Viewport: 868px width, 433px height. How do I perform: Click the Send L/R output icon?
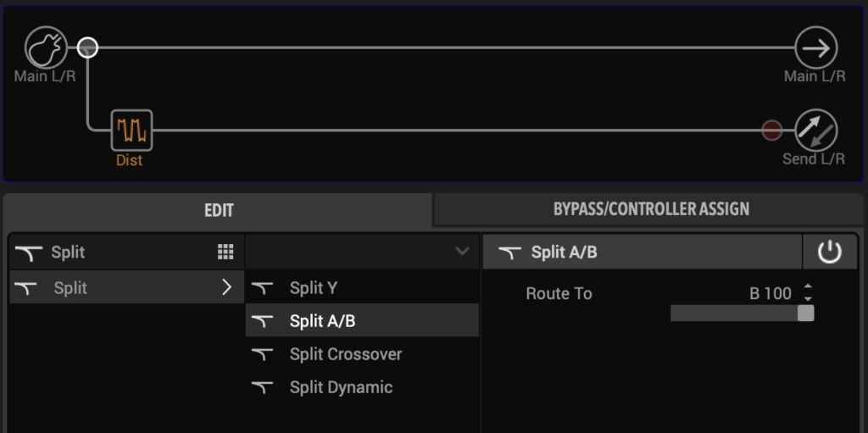coord(816,130)
